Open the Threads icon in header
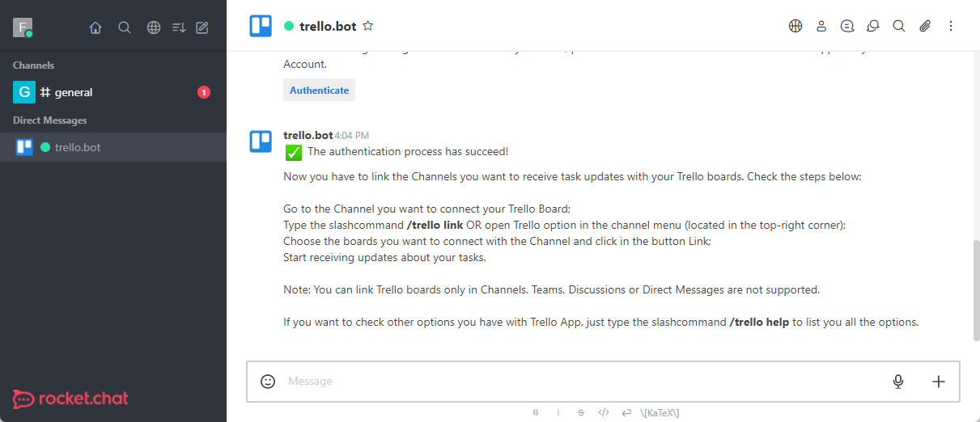 (847, 26)
